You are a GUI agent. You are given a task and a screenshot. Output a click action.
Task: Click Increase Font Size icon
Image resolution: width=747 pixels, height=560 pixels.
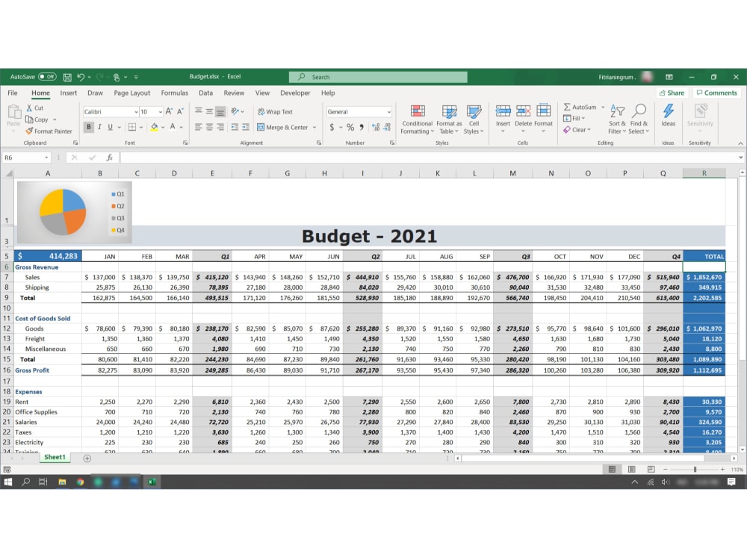[x=169, y=111]
